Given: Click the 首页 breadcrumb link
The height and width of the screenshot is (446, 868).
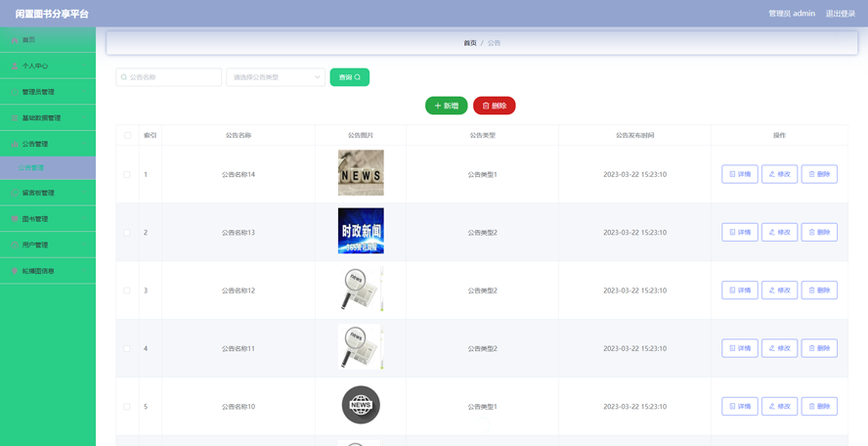Looking at the screenshot, I should point(470,43).
